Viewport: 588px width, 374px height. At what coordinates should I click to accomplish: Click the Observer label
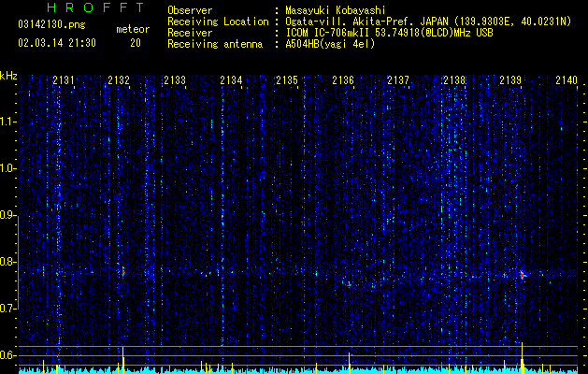pos(190,10)
